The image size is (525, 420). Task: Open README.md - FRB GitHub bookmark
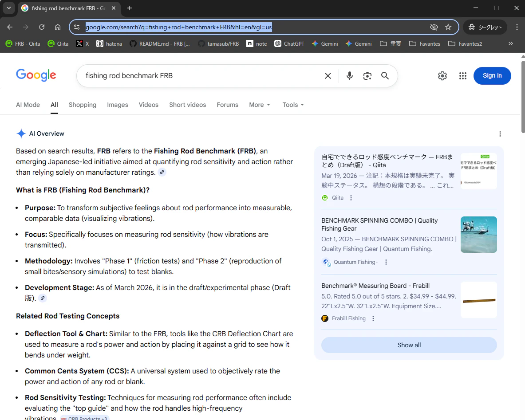tap(160, 43)
